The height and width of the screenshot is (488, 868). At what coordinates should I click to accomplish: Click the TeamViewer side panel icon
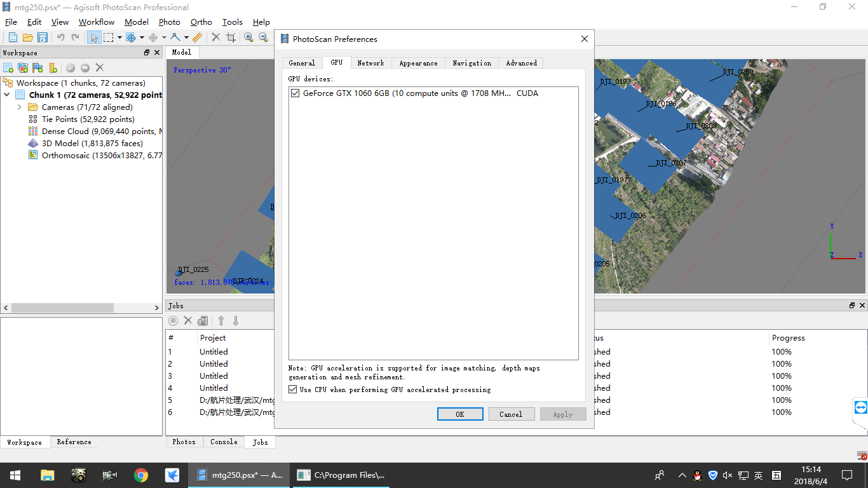(861, 407)
